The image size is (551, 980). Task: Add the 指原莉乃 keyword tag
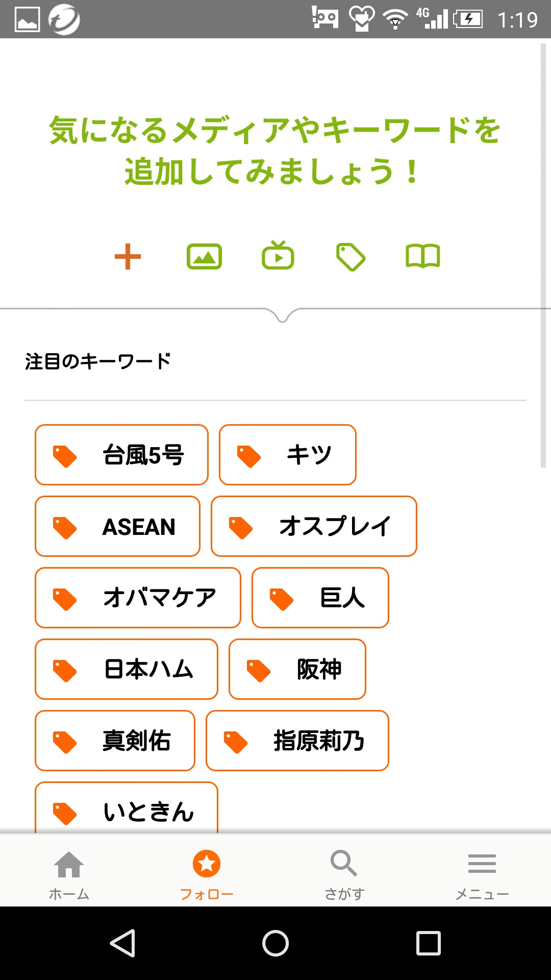pyautogui.click(x=297, y=741)
